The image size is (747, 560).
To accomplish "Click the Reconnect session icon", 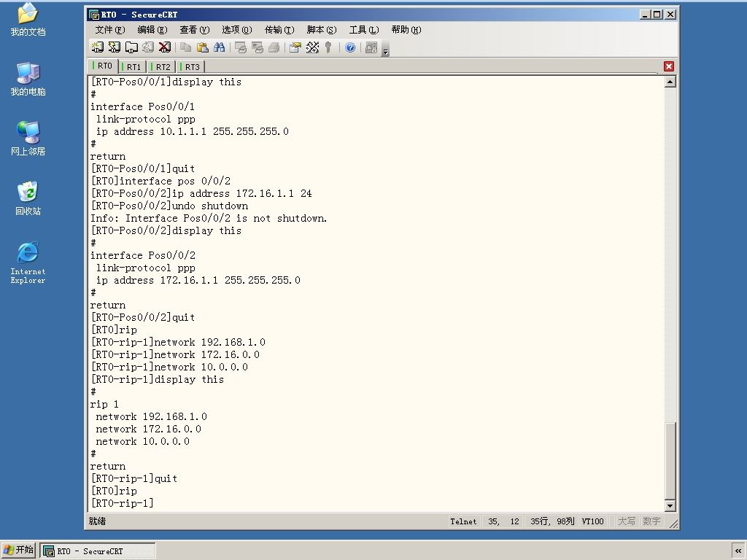I will click(148, 47).
